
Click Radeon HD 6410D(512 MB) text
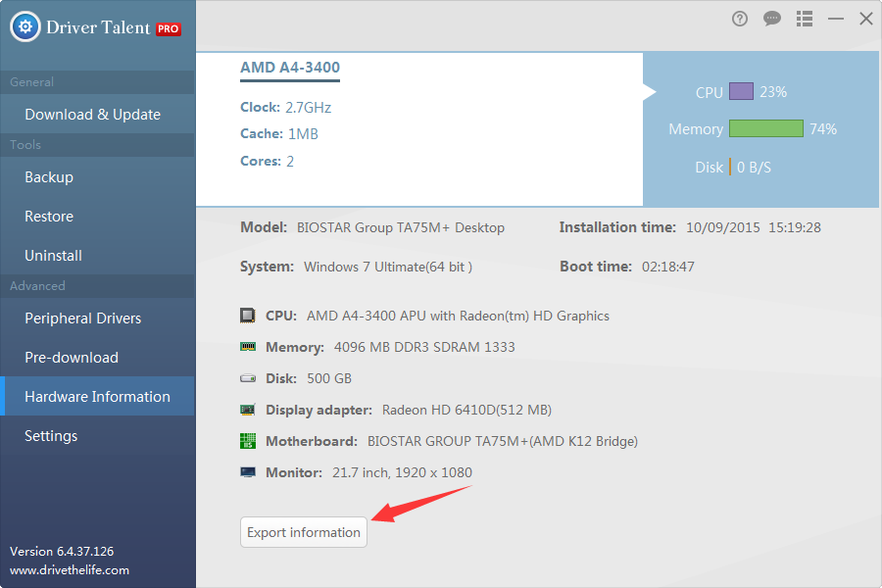tap(466, 410)
